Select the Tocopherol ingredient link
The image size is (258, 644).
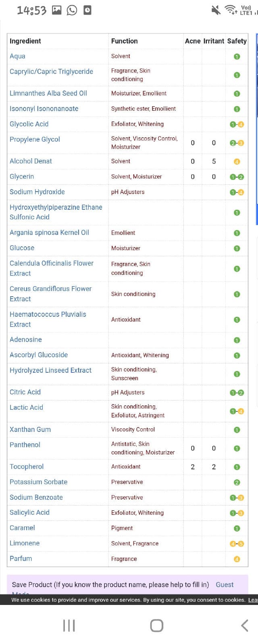click(x=27, y=466)
